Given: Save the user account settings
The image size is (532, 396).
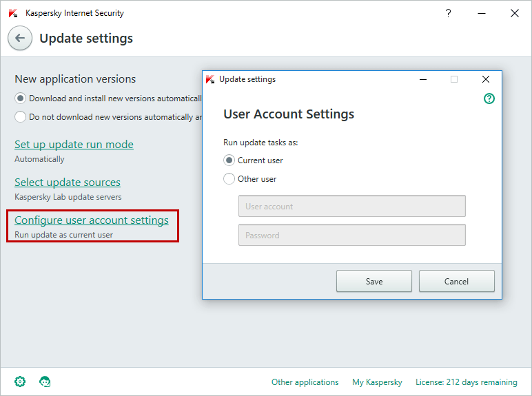Looking at the screenshot, I should pos(374,281).
